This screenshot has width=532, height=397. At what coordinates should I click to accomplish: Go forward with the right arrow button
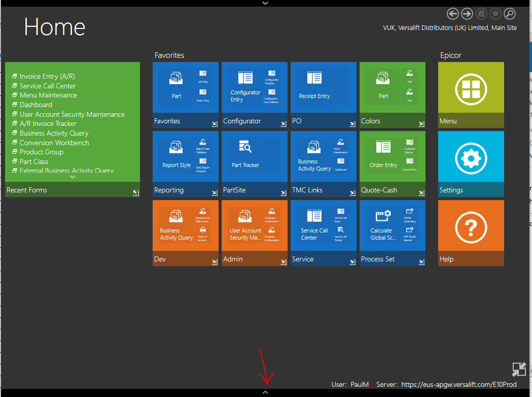click(x=467, y=14)
